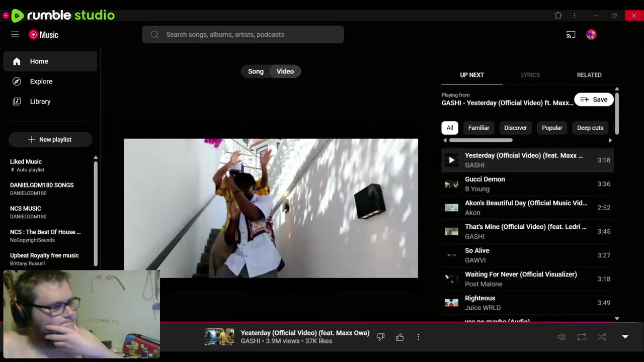644x362 pixels.
Task: Open Akon artist link in queue
Action: 472,213
